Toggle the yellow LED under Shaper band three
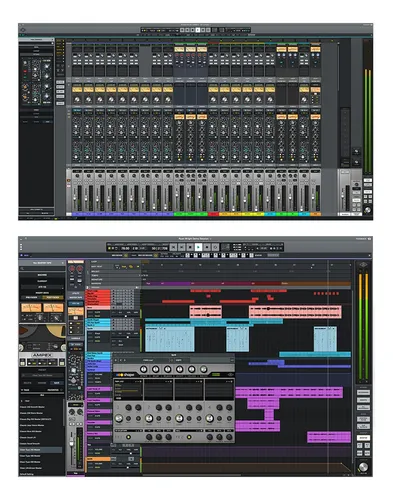 [189, 437]
